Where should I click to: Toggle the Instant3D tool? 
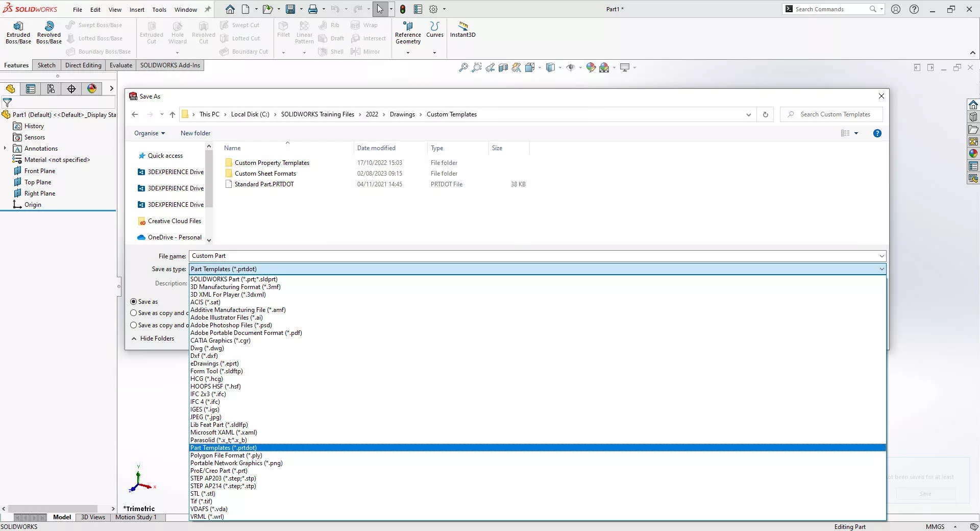[462, 27]
